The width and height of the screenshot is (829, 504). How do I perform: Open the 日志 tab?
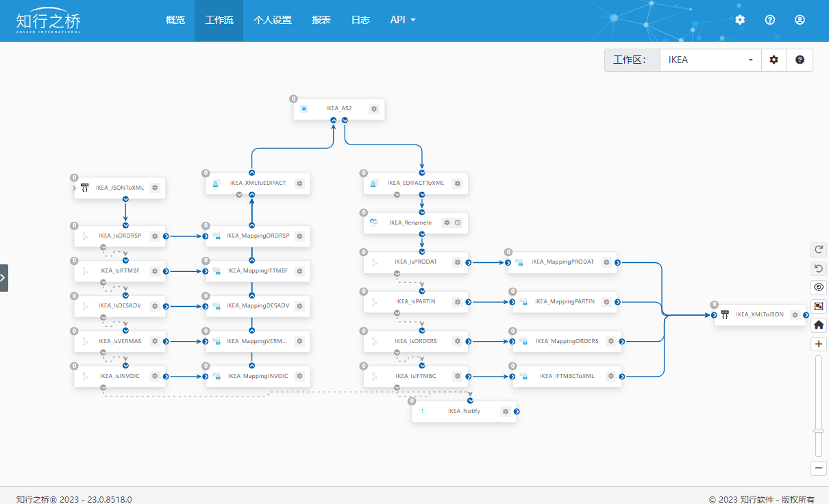point(360,21)
